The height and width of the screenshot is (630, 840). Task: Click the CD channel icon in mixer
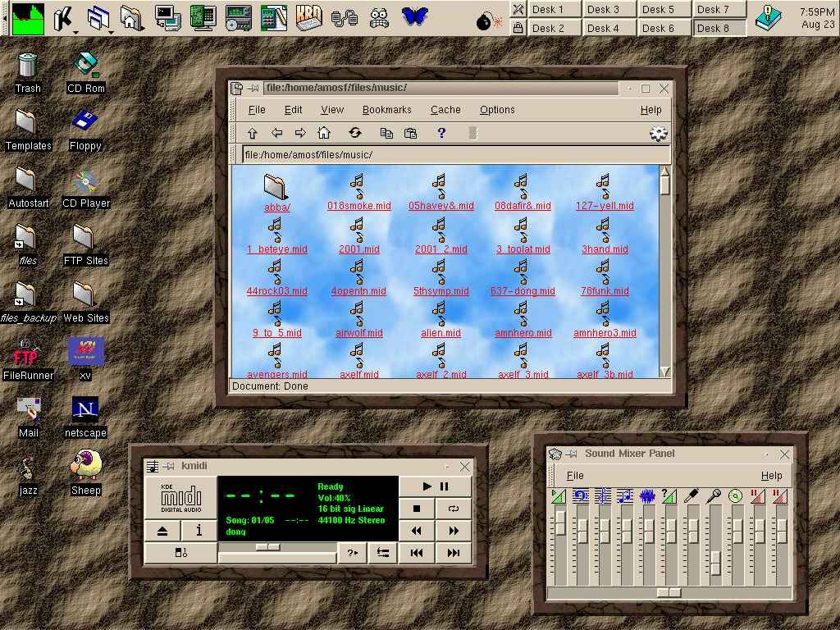(735, 496)
